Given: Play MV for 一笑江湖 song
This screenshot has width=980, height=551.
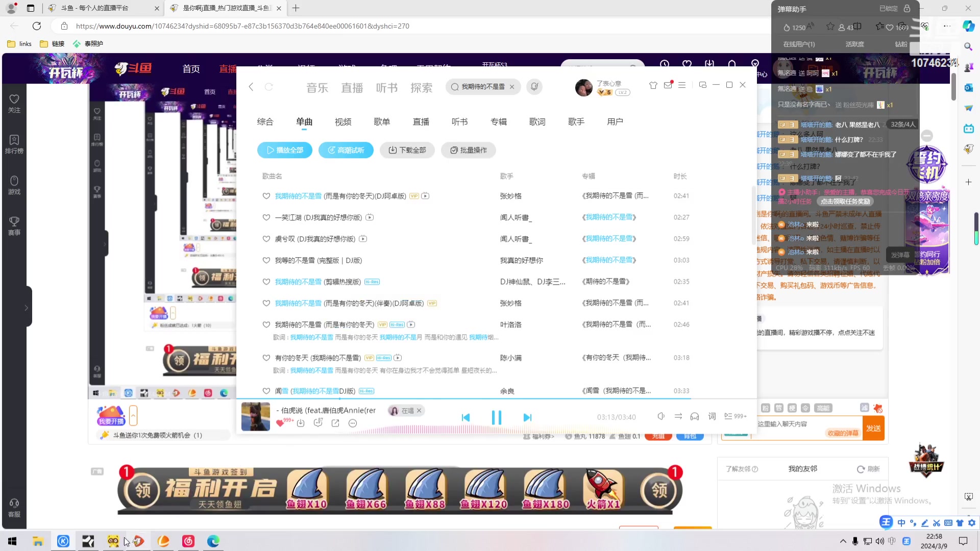Looking at the screenshot, I should click(x=370, y=217).
